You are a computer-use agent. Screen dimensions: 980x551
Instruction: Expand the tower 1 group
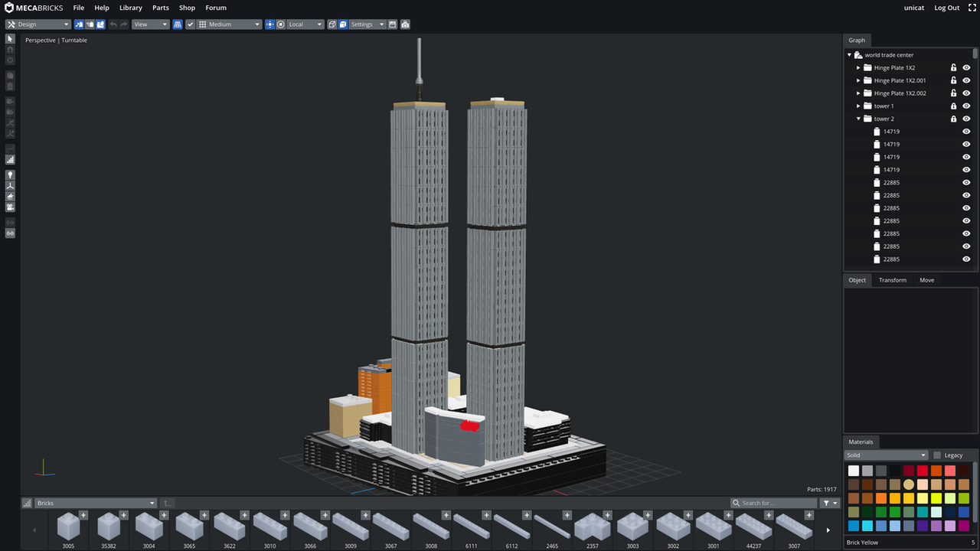pos(858,106)
